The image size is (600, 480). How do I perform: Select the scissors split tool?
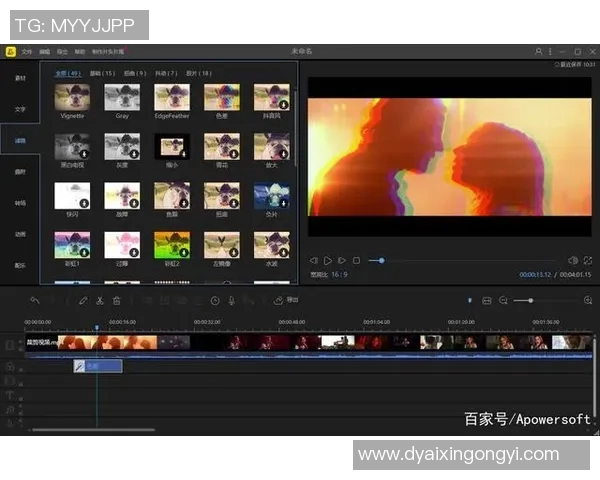point(99,300)
